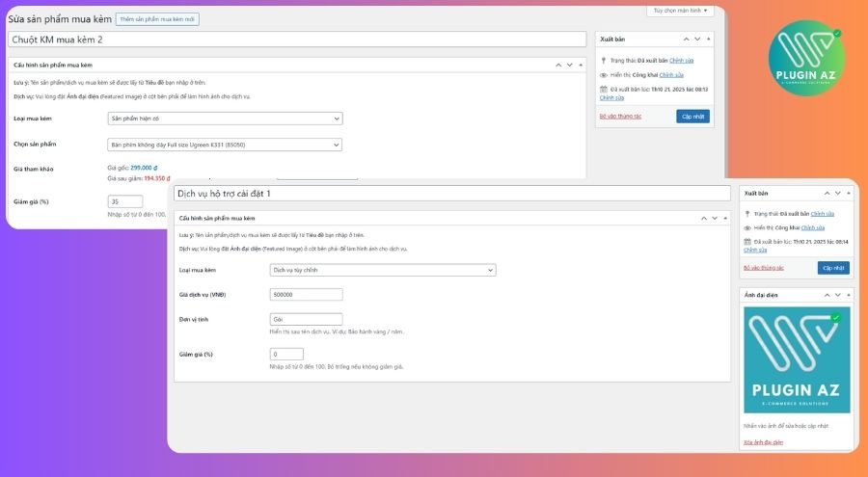This screenshot has height=477, width=868.
Task: Click the Đơn vị tính field containing 'Gói'
Action: [306, 319]
